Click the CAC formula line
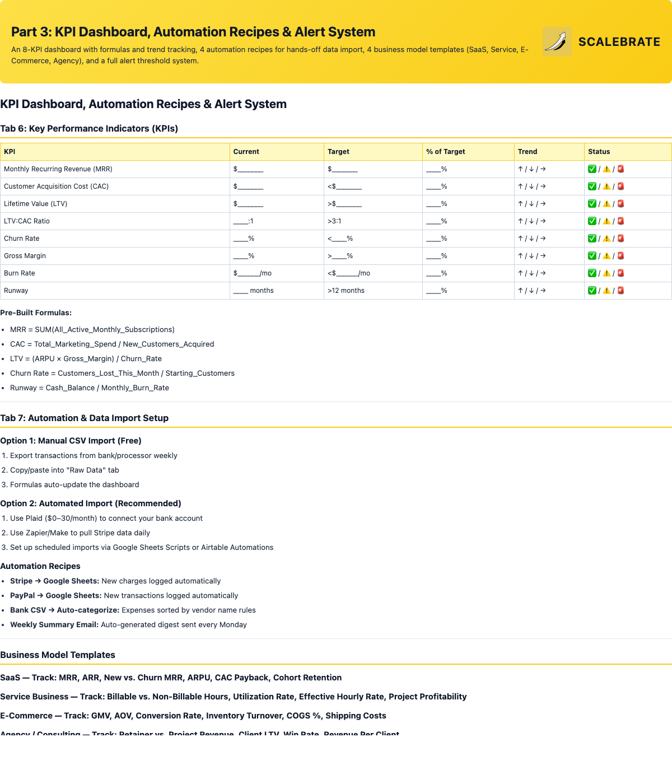Screen dimensions: 672x784 [112, 344]
